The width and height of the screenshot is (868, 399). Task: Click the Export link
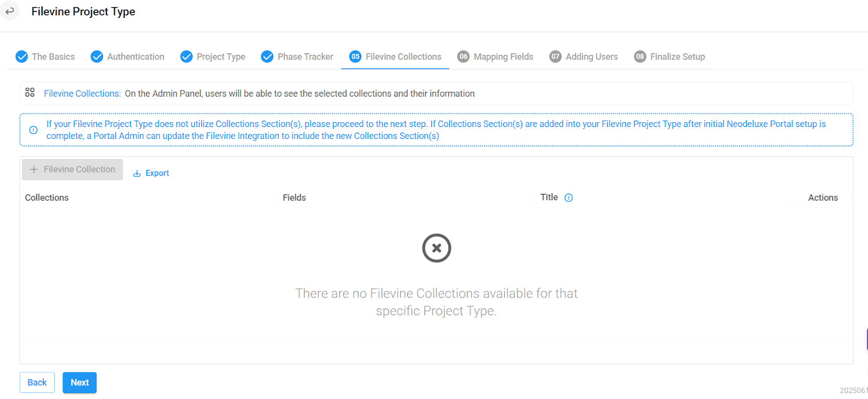[151, 173]
